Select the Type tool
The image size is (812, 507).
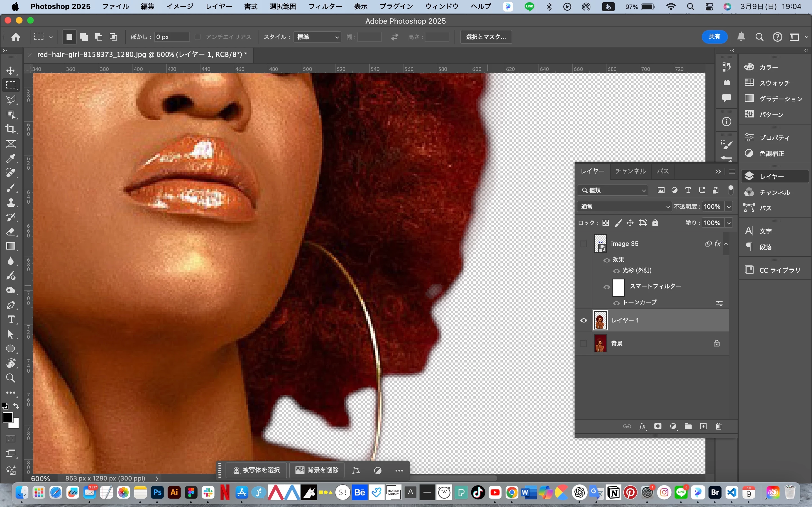click(x=11, y=320)
